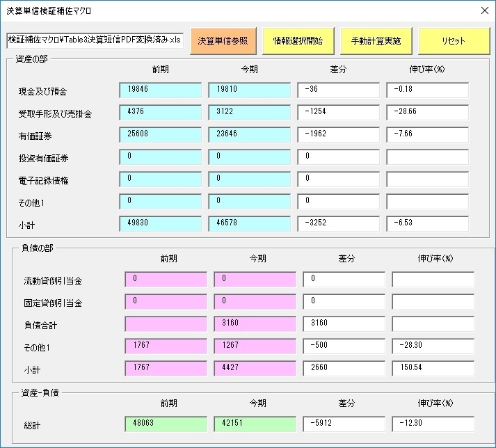Select 固定貸倒引当金 前期 field
Screen dimensions: 496x448
pos(166,302)
